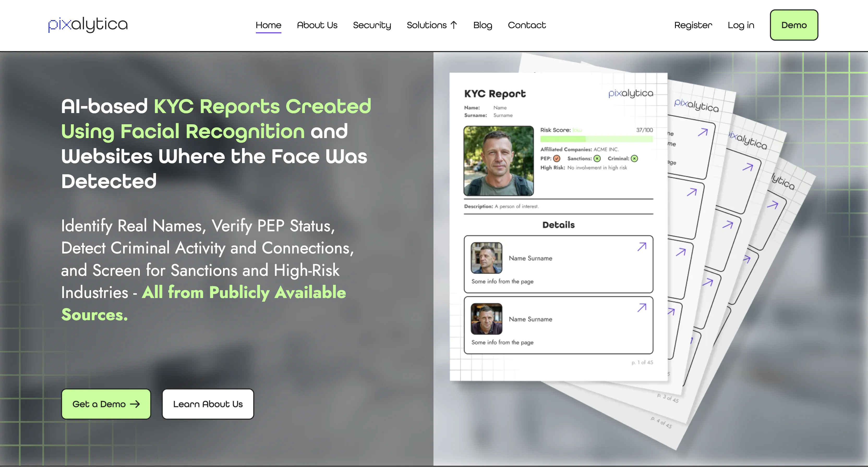The height and width of the screenshot is (471, 868).
Task: Click the Log in link
Action: point(741,25)
